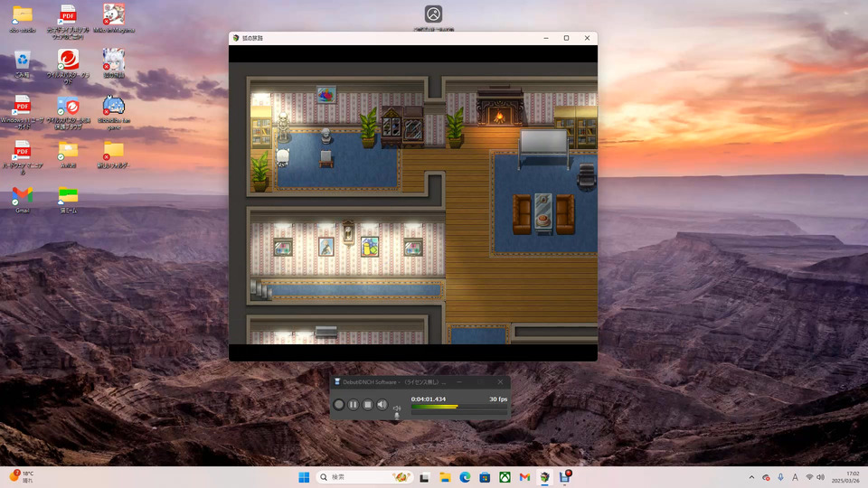Image resolution: width=868 pixels, height=488 pixels.
Task: Open the weather widget showing 18°C
Action: [22, 477]
